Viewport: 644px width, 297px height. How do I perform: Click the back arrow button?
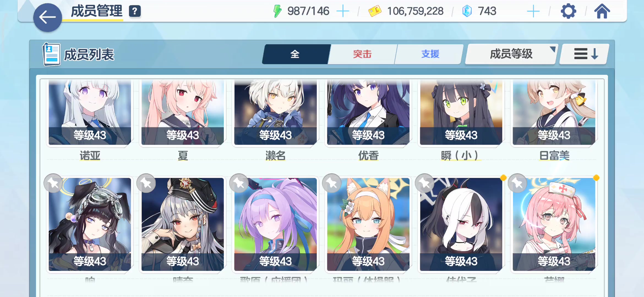pos(48,18)
